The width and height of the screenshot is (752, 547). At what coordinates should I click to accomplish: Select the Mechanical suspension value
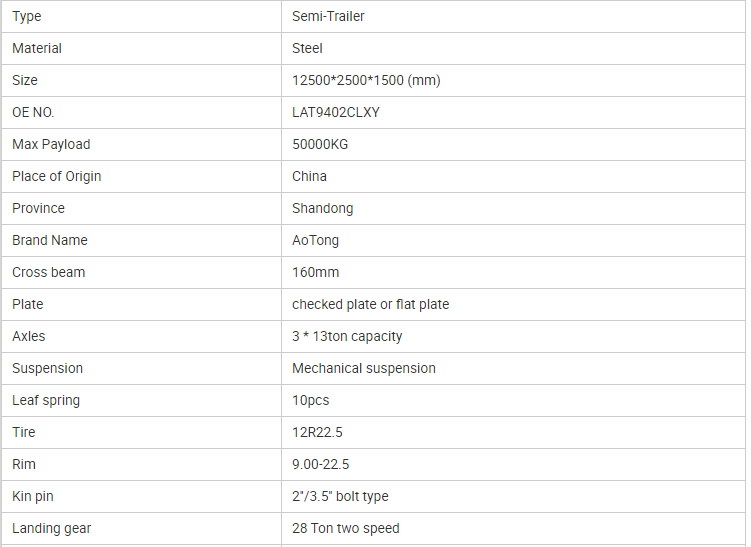(364, 368)
